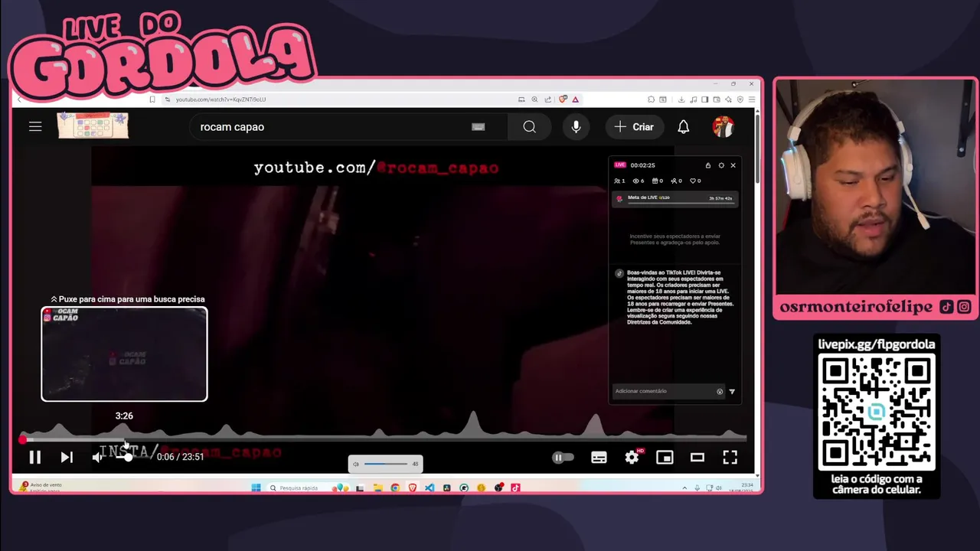The image size is (980, 551).
Task: Open the Brave Shields lion icon
Action: coord(563,99)
